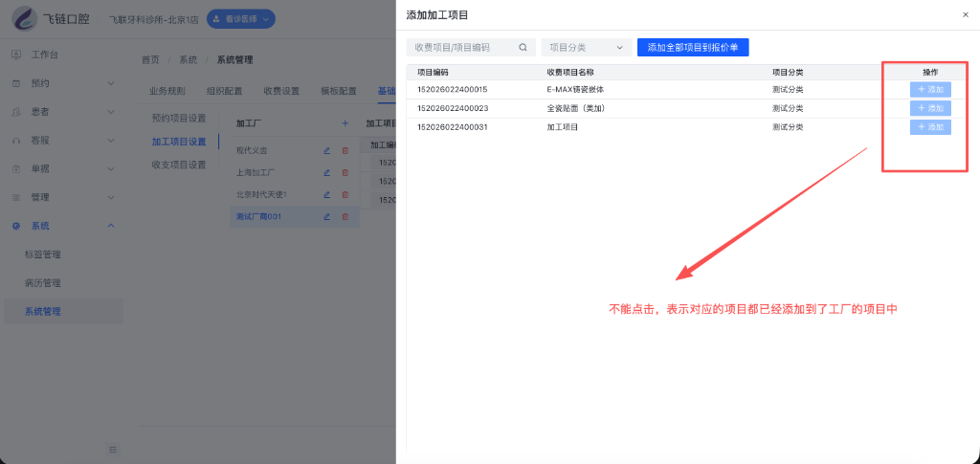980x464 pixels.
Task: Open 收支项目设置 side tab
Action: coord(179,166)
